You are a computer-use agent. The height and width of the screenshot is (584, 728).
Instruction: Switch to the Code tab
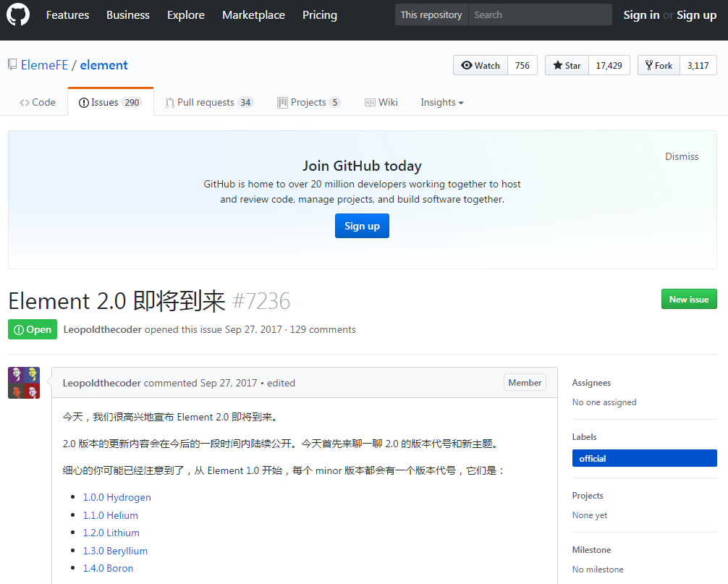pos(38,102)
